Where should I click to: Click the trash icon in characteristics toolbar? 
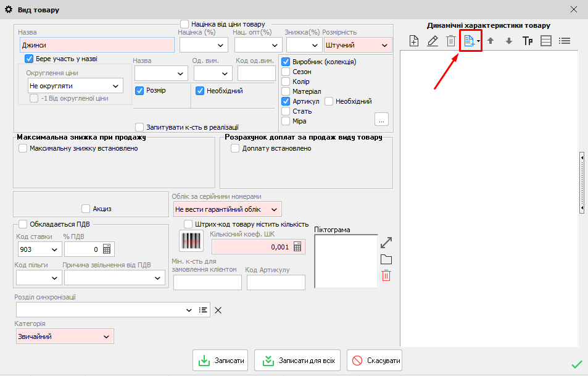(x=451, y=41)
